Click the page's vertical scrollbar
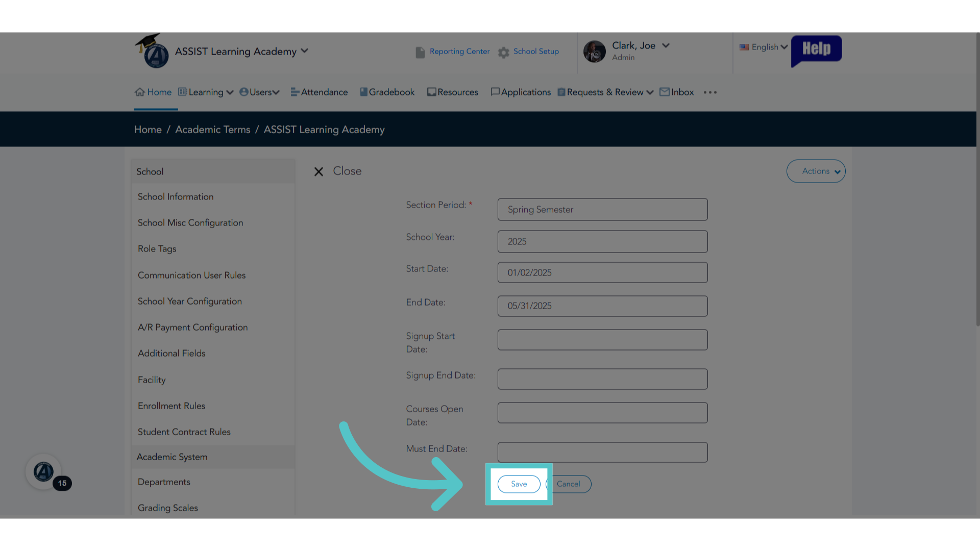The height and width of the screenshot is (551, 980). pyautogui.click(x=977, y=179)
